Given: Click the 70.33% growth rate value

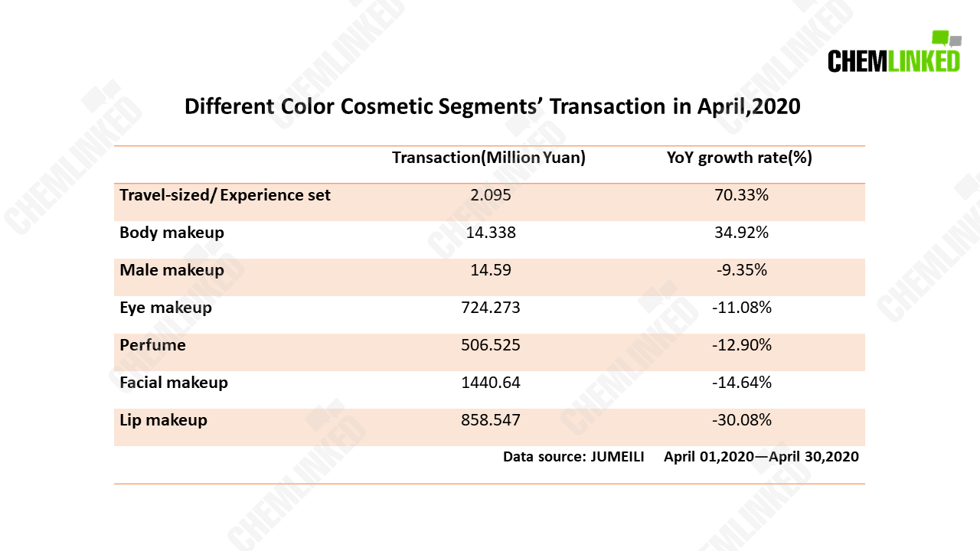Looking at the screenshot, I should coord(740,195).
